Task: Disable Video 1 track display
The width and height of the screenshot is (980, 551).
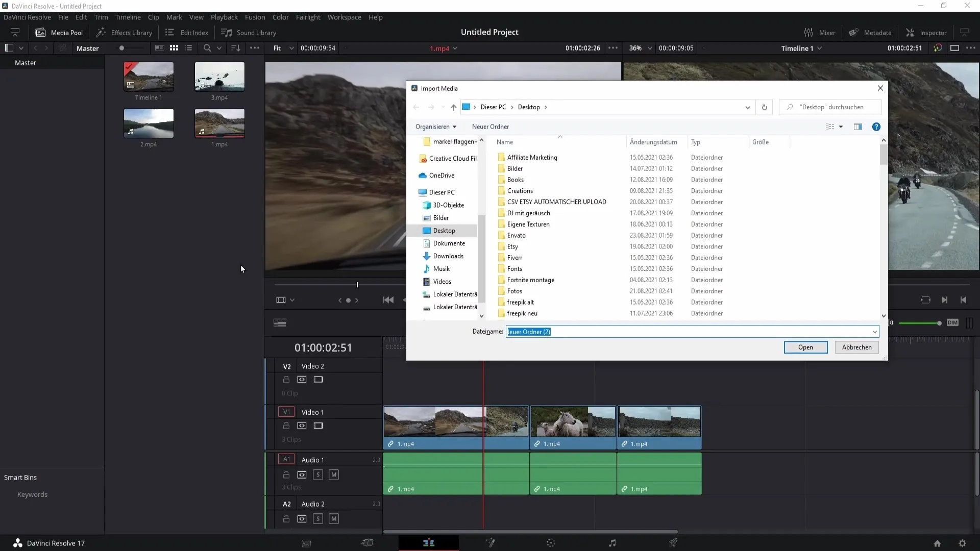Action: 318,425
